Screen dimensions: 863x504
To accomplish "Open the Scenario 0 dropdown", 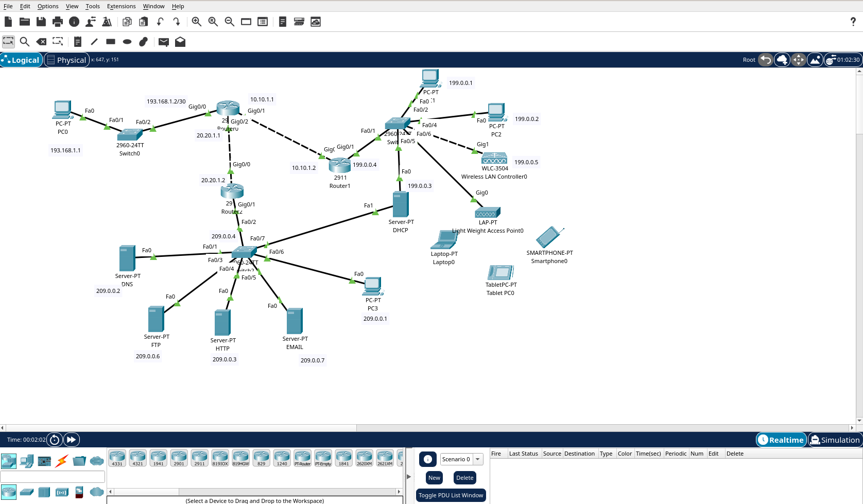I will tap(462, 459).
